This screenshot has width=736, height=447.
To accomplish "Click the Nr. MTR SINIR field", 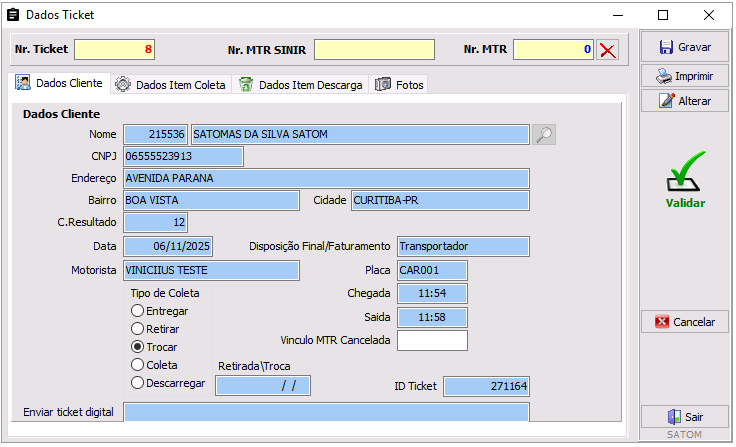I will 374,50.
